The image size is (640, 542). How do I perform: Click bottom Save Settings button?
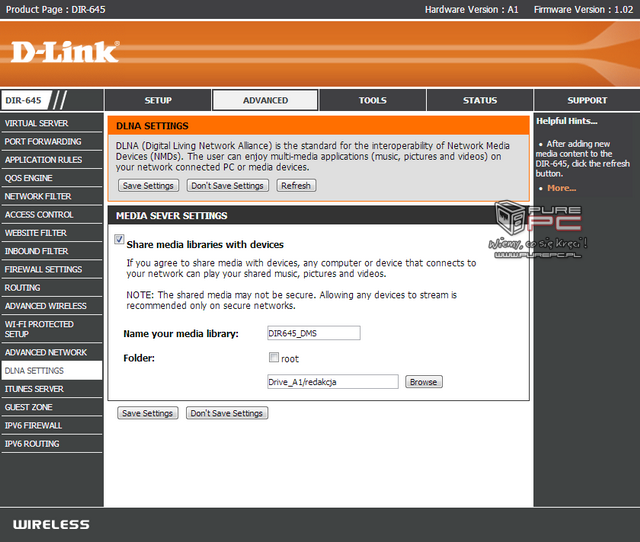point(147,413)
